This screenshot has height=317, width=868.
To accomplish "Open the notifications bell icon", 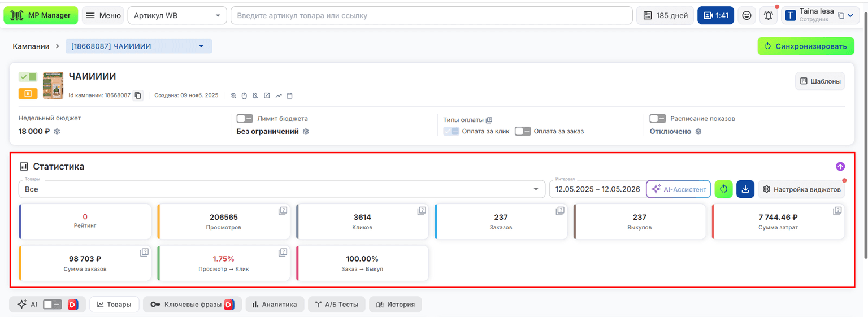I will click(769, 16).
